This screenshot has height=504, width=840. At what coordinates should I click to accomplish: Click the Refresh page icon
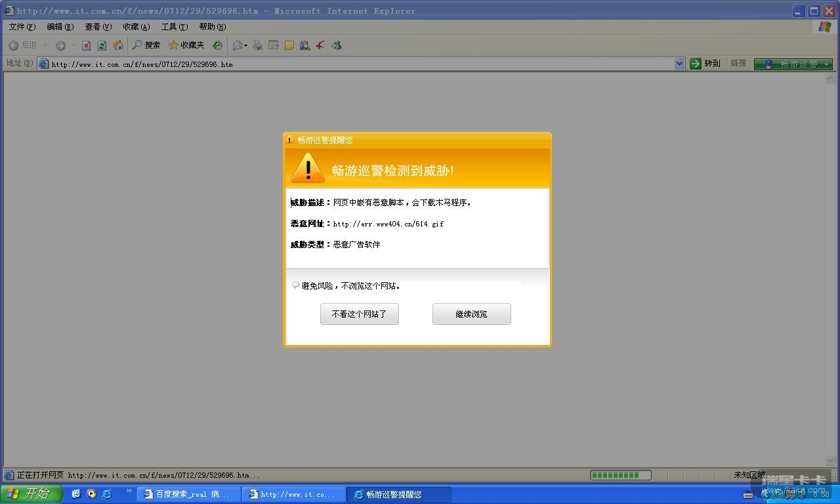[102, 45]
